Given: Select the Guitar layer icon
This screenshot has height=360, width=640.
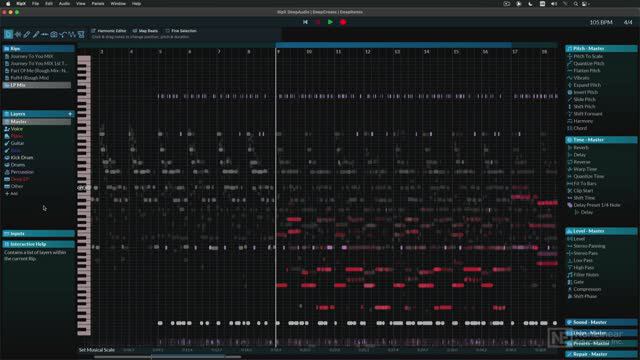Looking at the screenshot, I should click(7, 143).
